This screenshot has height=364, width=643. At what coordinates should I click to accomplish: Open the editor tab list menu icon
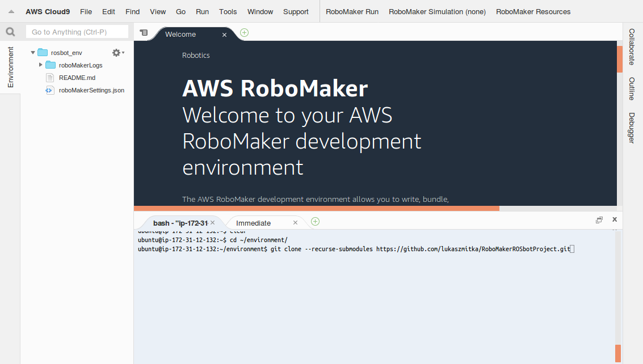point(144,32)
